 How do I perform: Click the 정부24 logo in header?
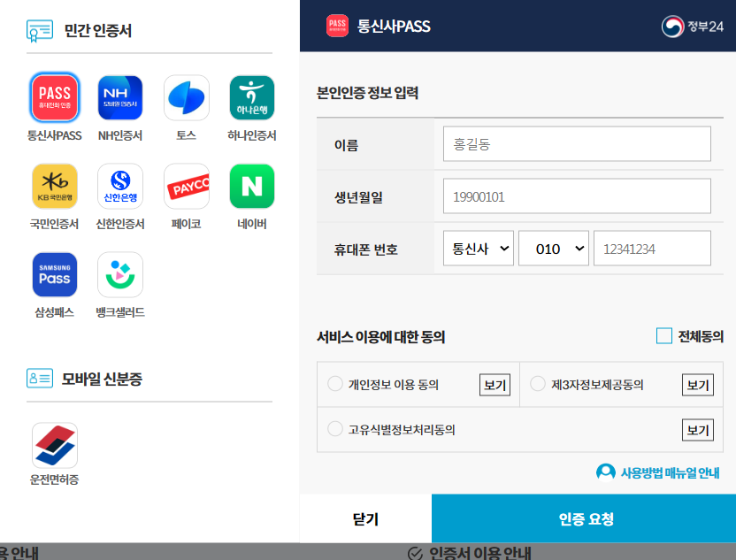pos(693,27)
